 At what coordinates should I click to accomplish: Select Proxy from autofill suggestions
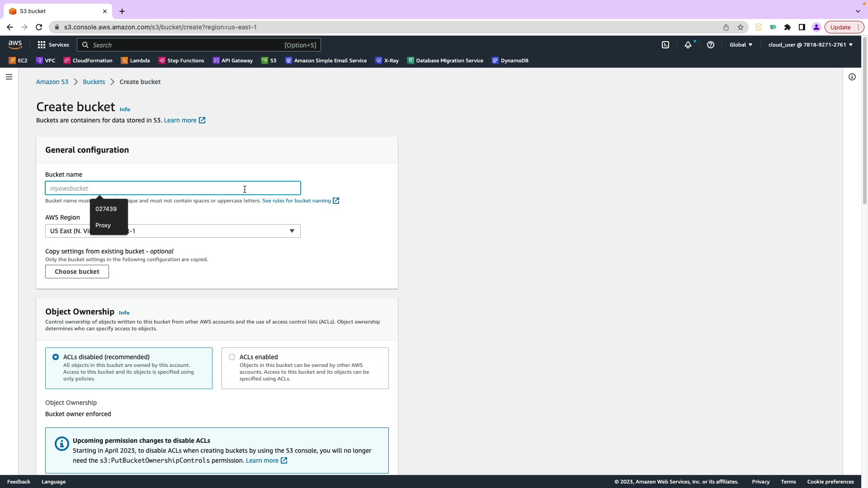[x=103, y=225]
